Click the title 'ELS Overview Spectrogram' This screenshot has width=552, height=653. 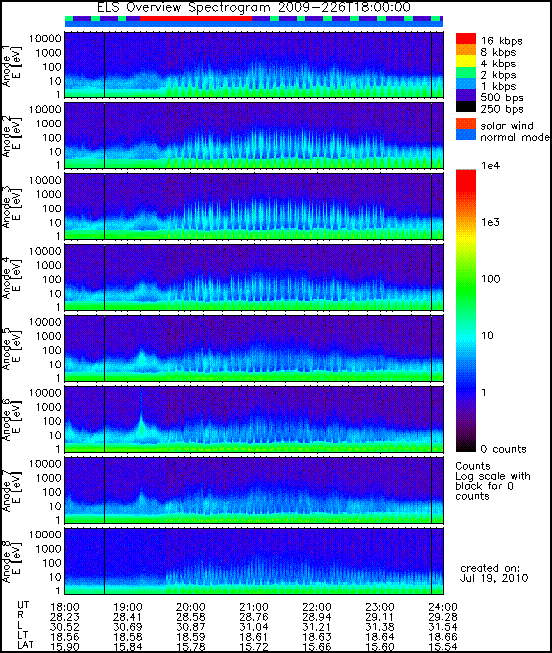(183, 7)
